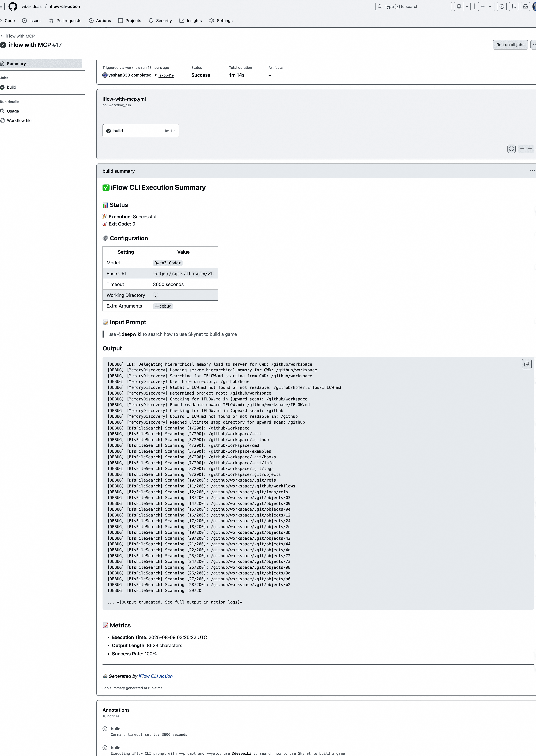Open the Settings tab
Screen dimensions: 536x756
pyautogui.click(x=221, y=20)
